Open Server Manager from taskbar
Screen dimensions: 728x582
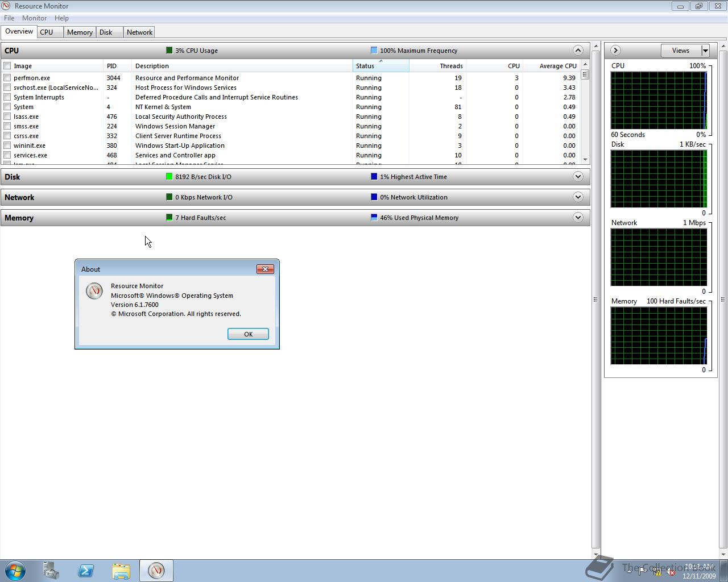(x=51, y=570)
